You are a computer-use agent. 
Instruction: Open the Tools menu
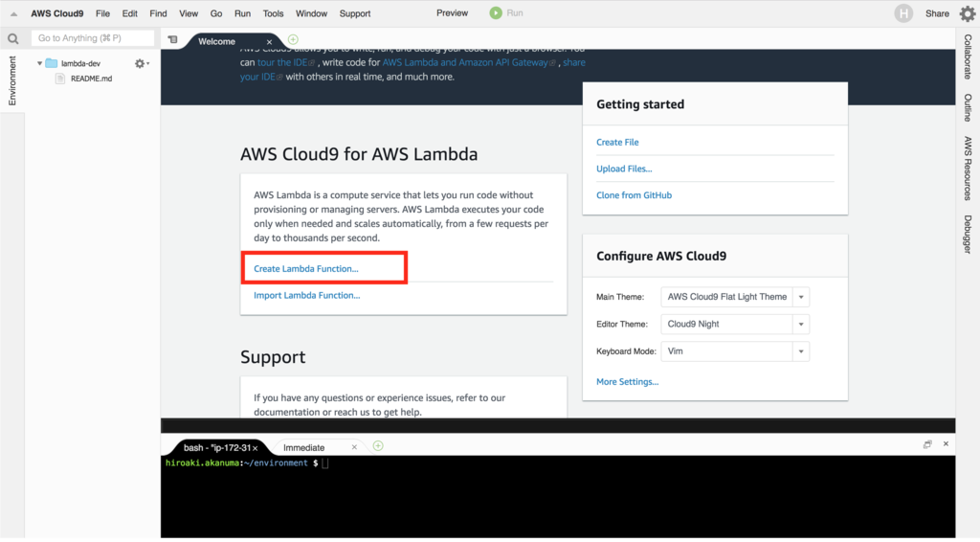[x=273, y=13]
